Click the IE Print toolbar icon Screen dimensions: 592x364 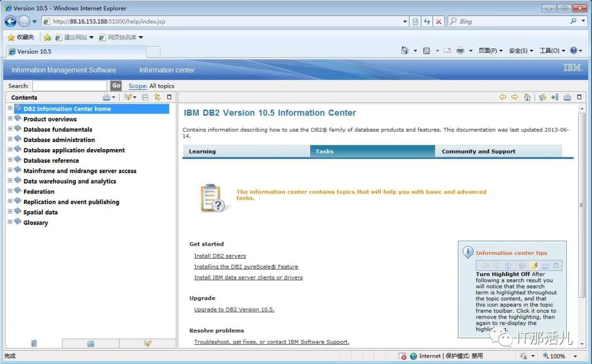[460, 50]
